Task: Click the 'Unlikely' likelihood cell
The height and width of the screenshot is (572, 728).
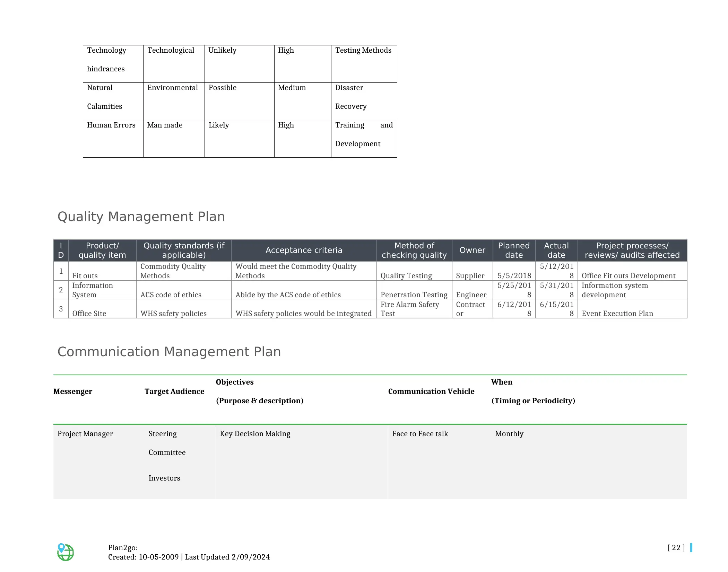Action: [x=239, y=64]
